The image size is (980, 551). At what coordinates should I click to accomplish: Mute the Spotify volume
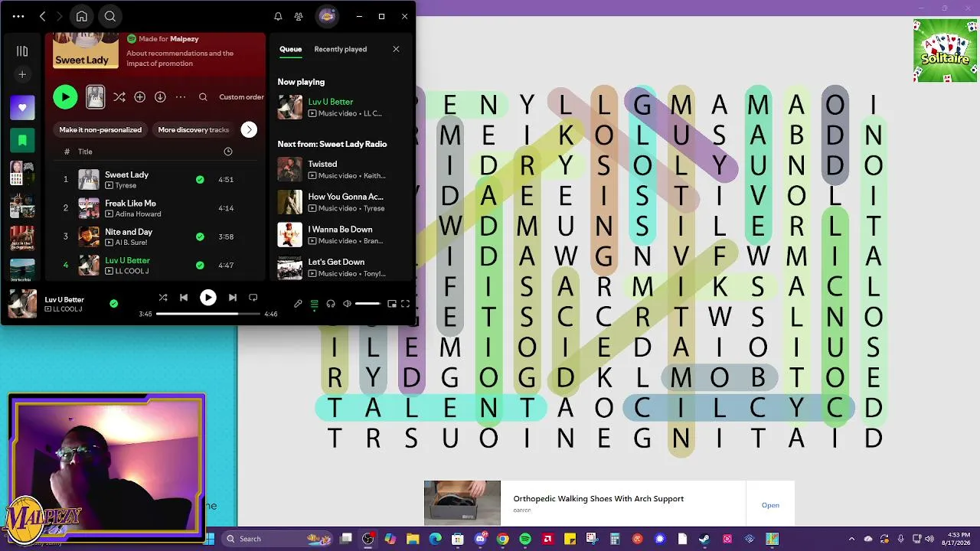(347, 304)
